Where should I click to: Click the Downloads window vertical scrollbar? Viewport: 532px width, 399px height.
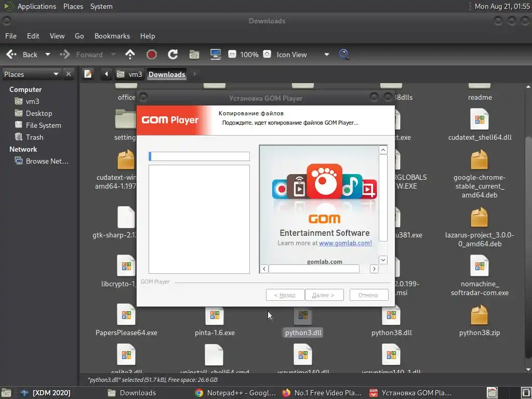click(x=528, y=247)
